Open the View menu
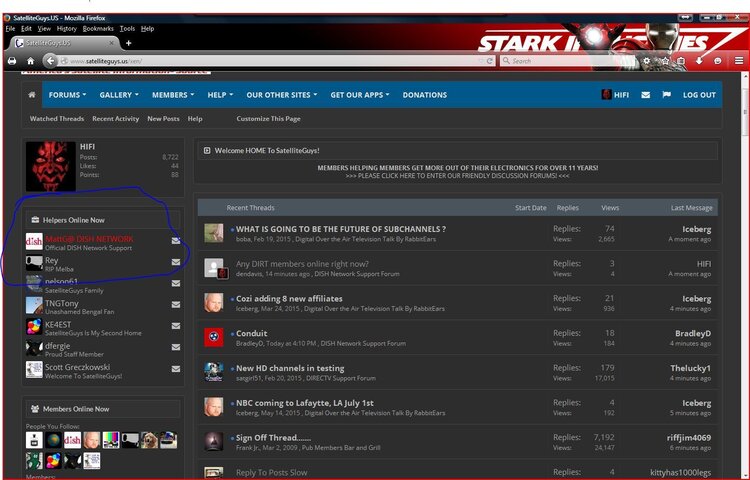The image size is (750, 480). coord(44,29)
